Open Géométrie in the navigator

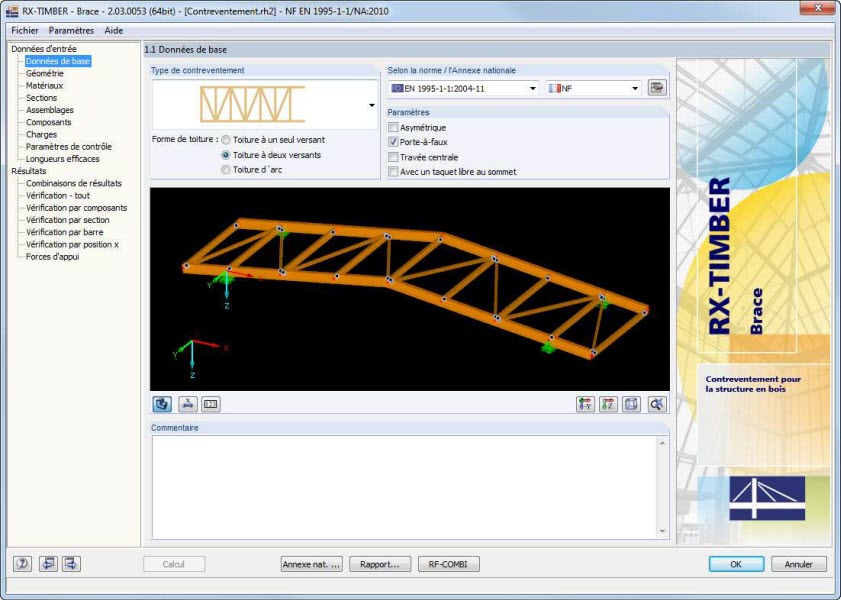[45, 73]
